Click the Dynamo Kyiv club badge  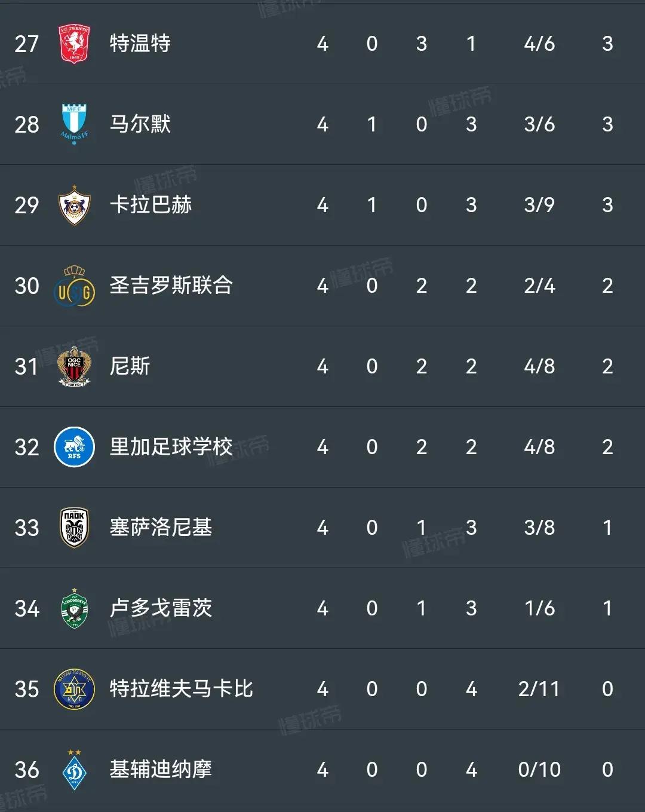click(74, 770)
